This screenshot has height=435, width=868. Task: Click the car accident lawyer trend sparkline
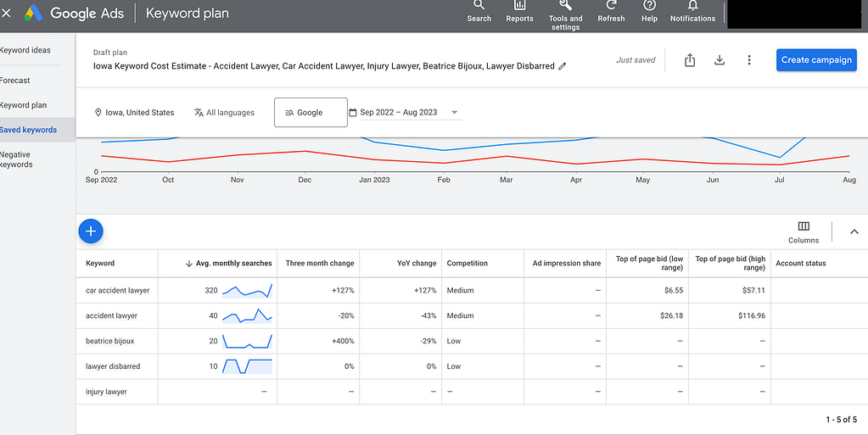click(x=247, y=291)
